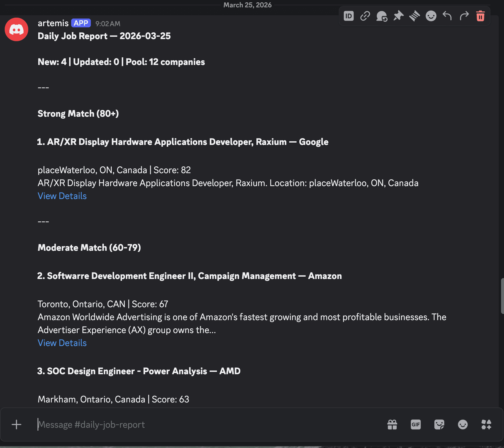This screenshot has height=448, width=504.
Task: Delete the message with the red trash icon
Action: (480, 16)
